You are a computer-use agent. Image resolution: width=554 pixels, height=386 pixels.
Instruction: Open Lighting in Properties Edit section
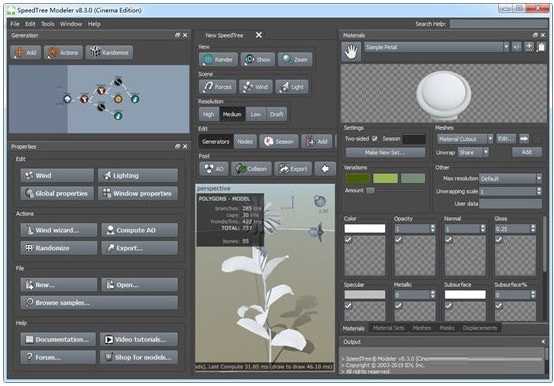point(138,176)
